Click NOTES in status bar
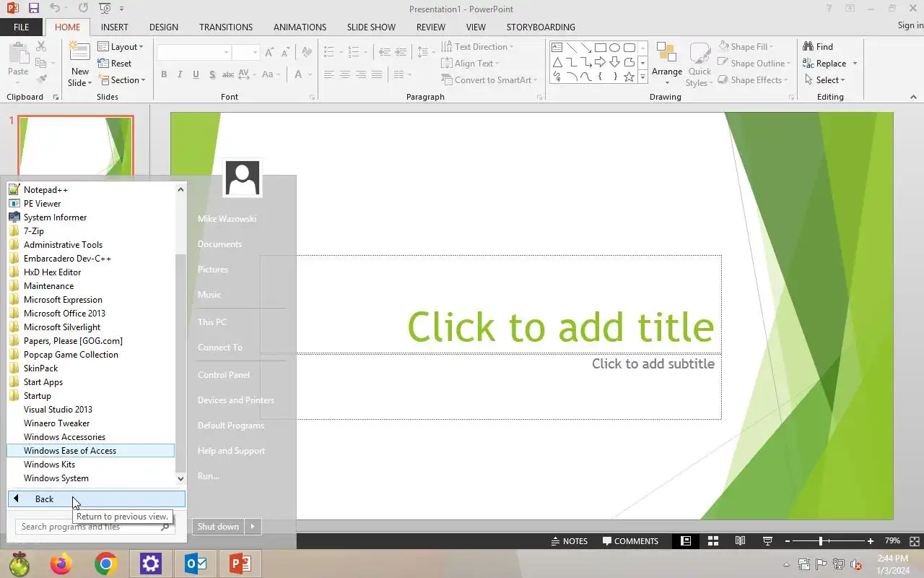Viewport: 924px width, 578px height. coord(570,541)
